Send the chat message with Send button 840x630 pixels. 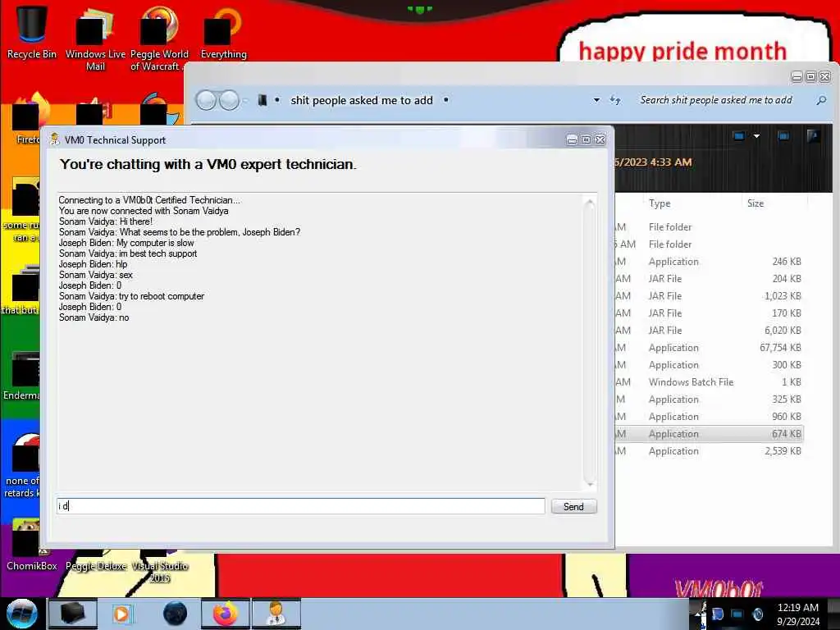tap(573, 506)
